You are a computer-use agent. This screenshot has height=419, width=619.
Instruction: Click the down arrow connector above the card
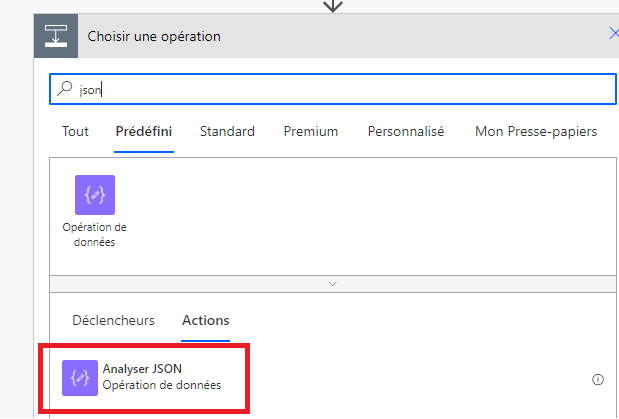(333, 5)
